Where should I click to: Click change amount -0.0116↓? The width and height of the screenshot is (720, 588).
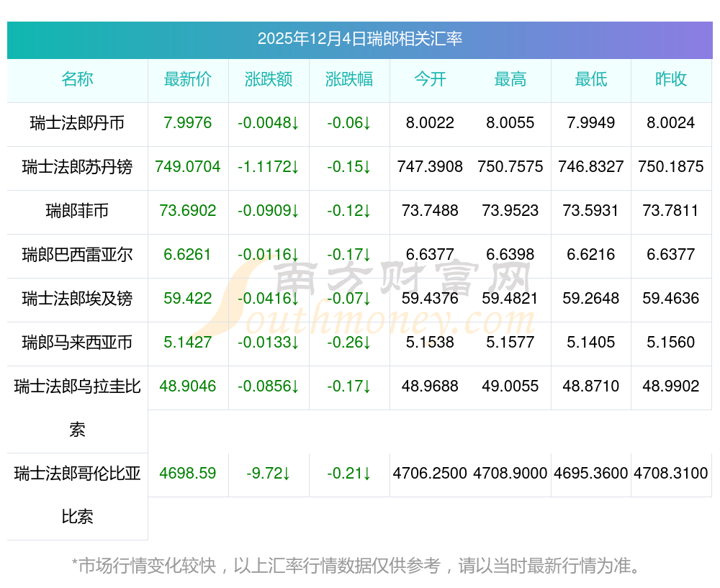269,254
